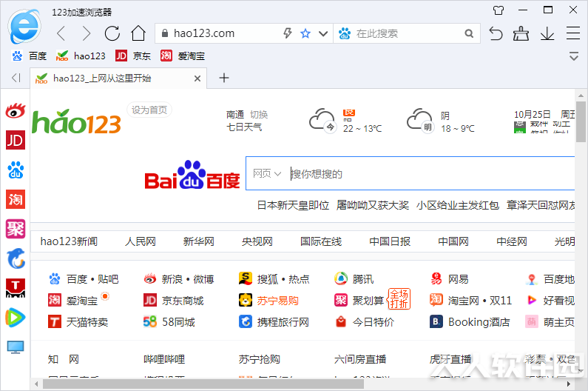Open the skin shirt icon
This screenshot has width=588, height=391.
499,10
